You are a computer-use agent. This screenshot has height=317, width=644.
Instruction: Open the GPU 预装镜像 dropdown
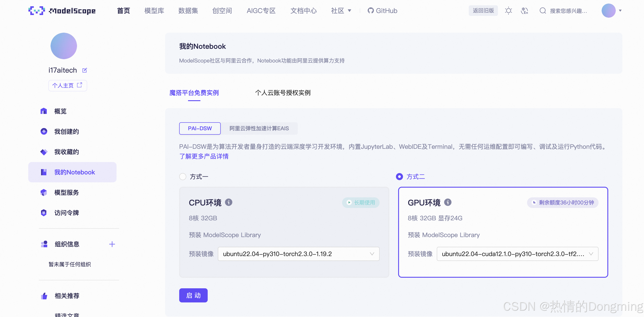tap(517, 254)
